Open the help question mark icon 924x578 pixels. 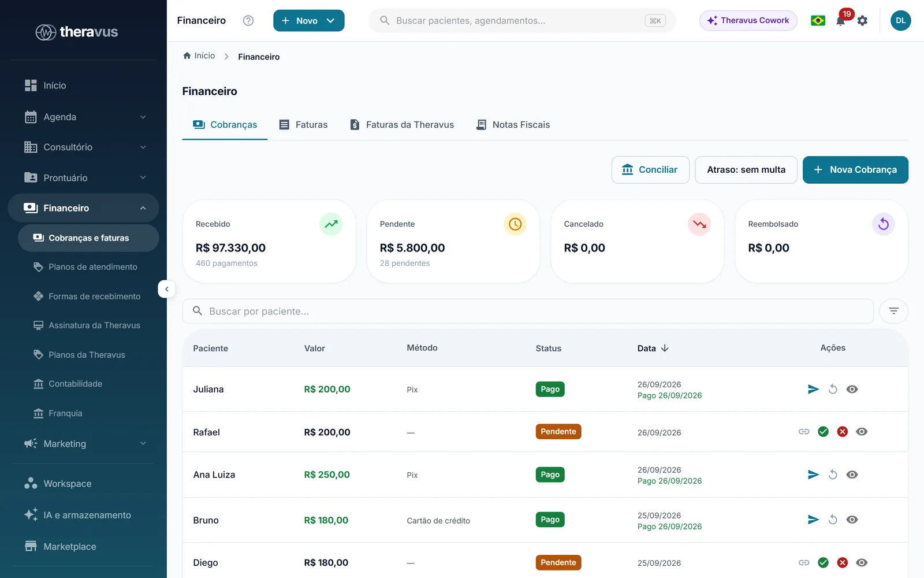(x=248, y=20)
